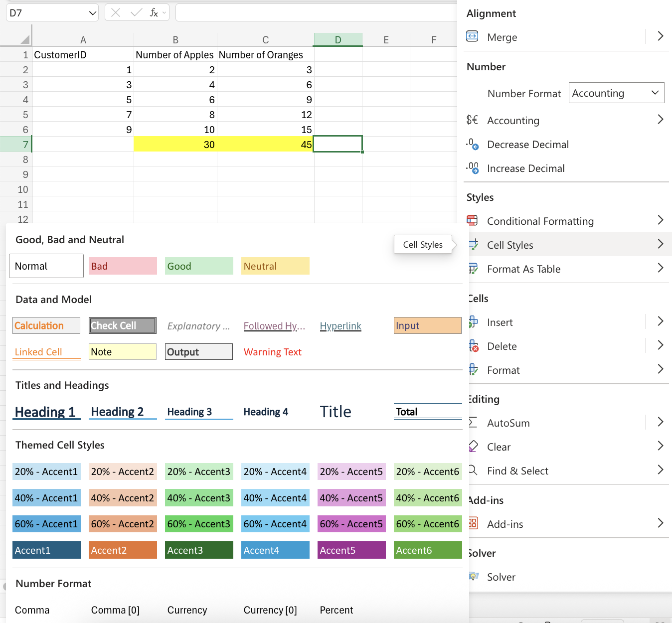Viewport: 672px width, 623px height.
Task: Apply the Heading 1 style
Action: tap(46, 412)
